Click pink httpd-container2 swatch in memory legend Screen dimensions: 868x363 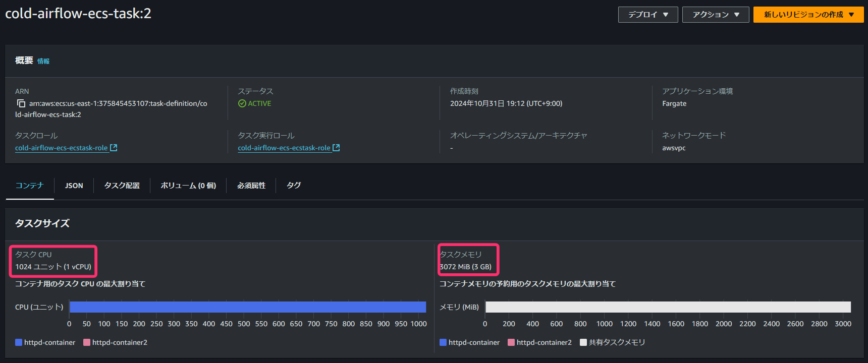pos(511,342)
